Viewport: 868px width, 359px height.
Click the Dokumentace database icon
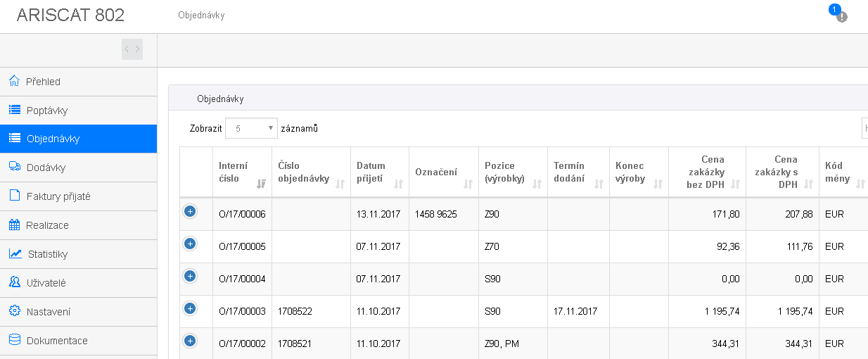[14, 340]
